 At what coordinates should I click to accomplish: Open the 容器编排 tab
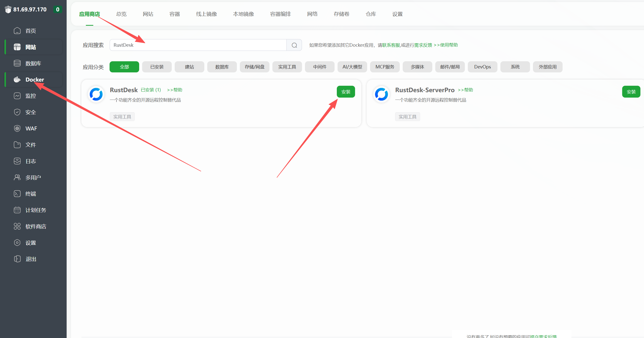pos(280,14)
